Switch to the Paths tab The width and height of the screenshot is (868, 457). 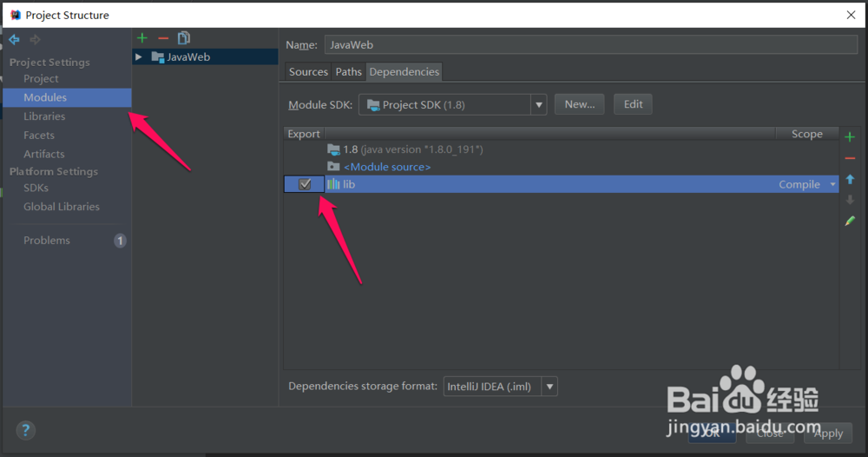[x=348, y=72]
